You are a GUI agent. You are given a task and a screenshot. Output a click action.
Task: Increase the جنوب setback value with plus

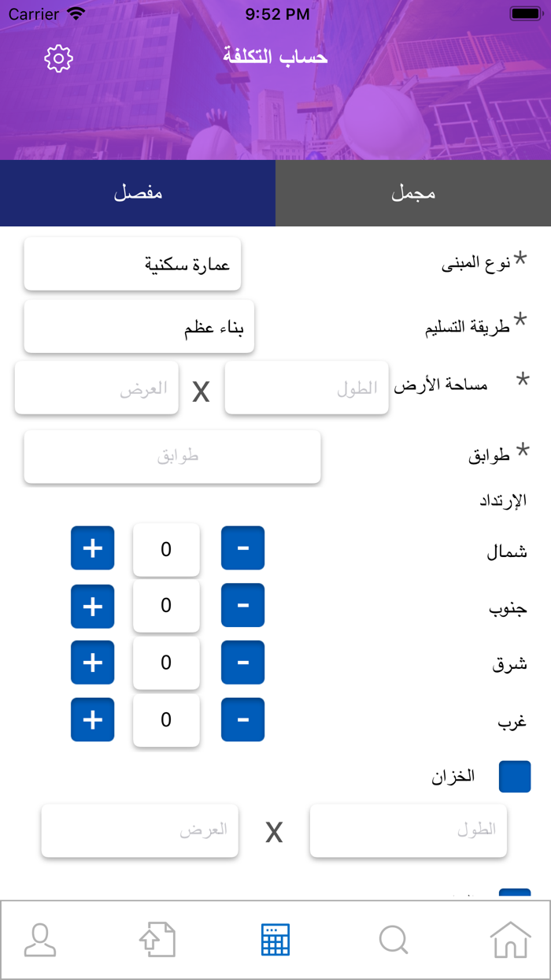92,606
